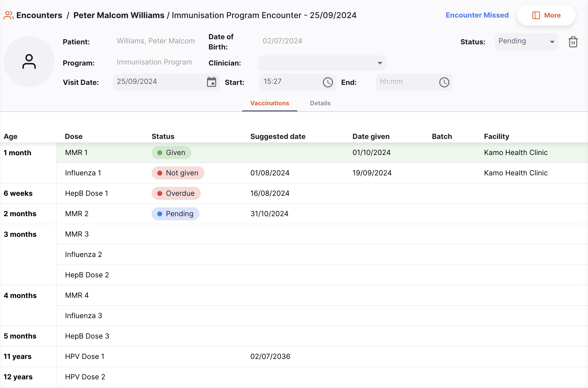The width and height of the screenshot is (588, 388).
Task: Click the Encounters people icon in breadcrumb
Action: point(8,15)
